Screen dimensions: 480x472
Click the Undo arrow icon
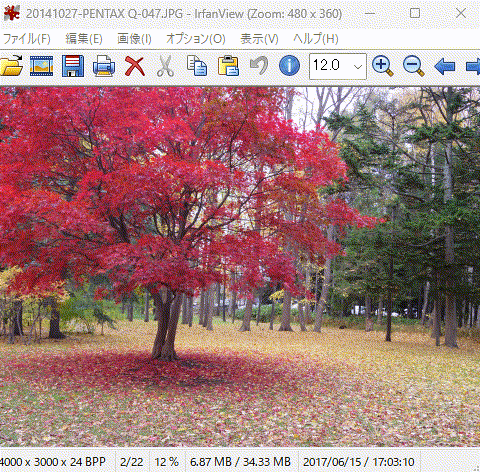coord(259,65)
